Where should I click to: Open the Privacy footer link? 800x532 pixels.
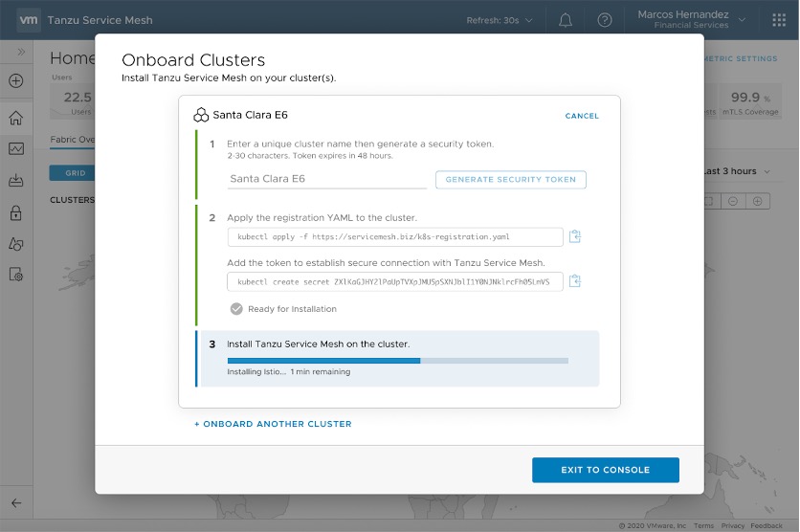click(733, 525)
